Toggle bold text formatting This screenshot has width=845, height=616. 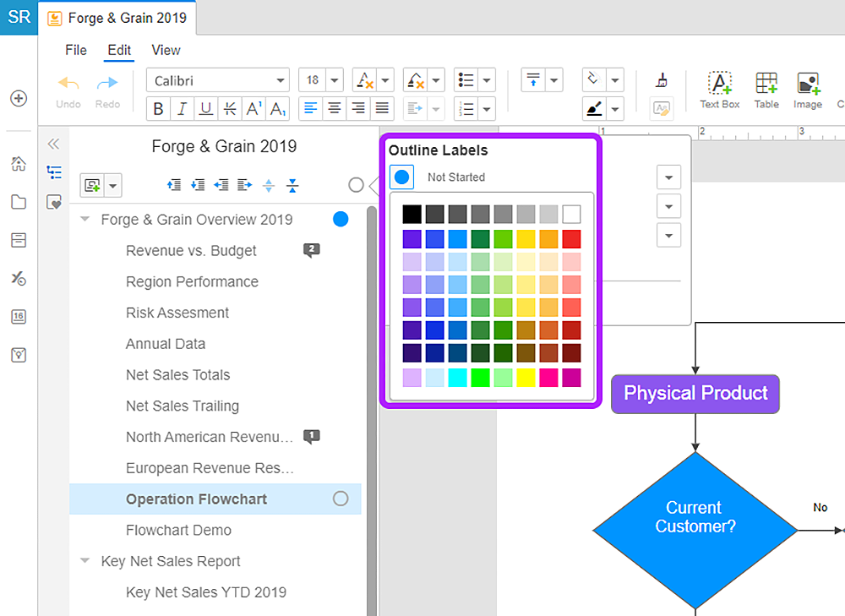pyautogui.click(x=158, y=109)
